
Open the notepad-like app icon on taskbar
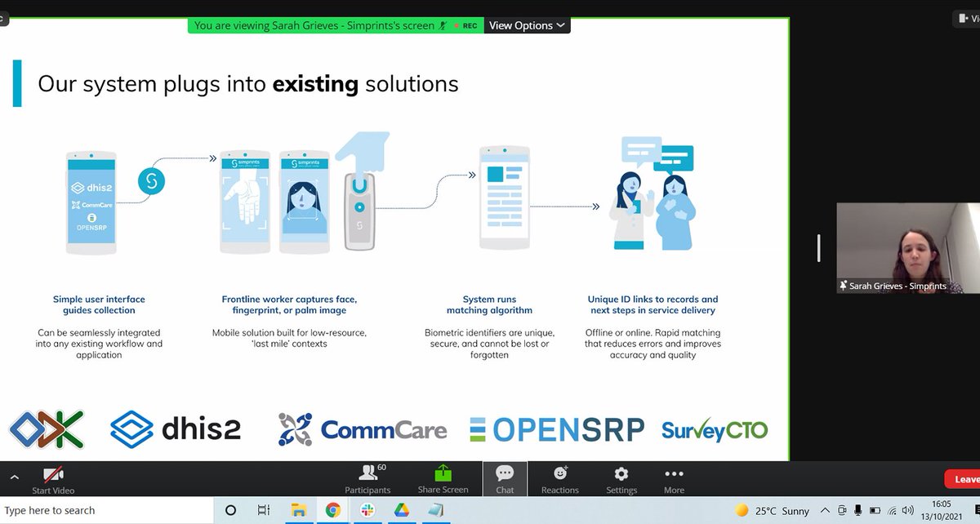click(x=434, y=510)
